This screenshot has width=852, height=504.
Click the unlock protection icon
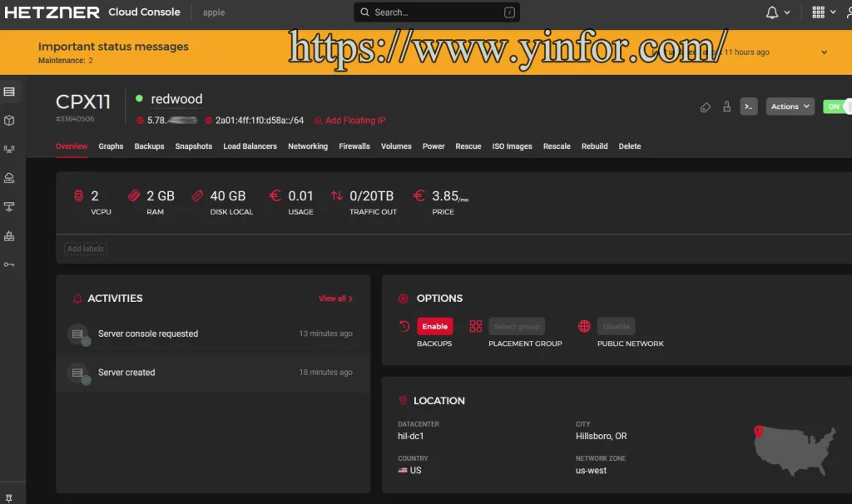tap(726, 106)
